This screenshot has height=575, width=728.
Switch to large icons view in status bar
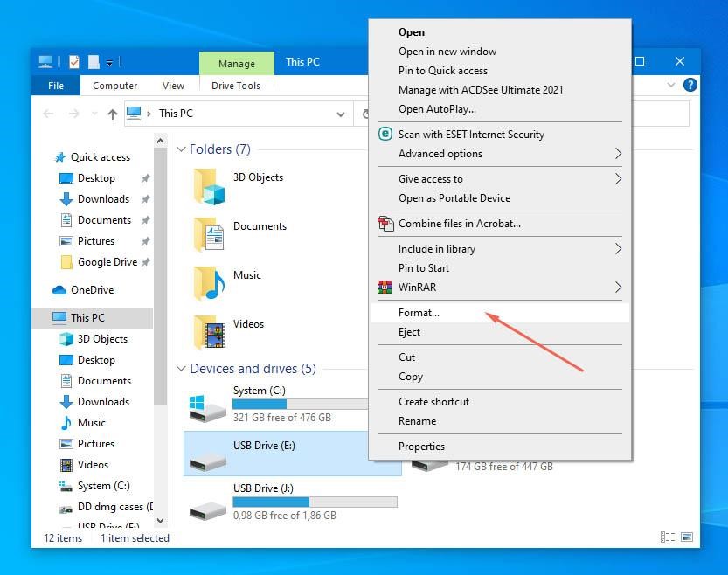click(x=687, y=536)
